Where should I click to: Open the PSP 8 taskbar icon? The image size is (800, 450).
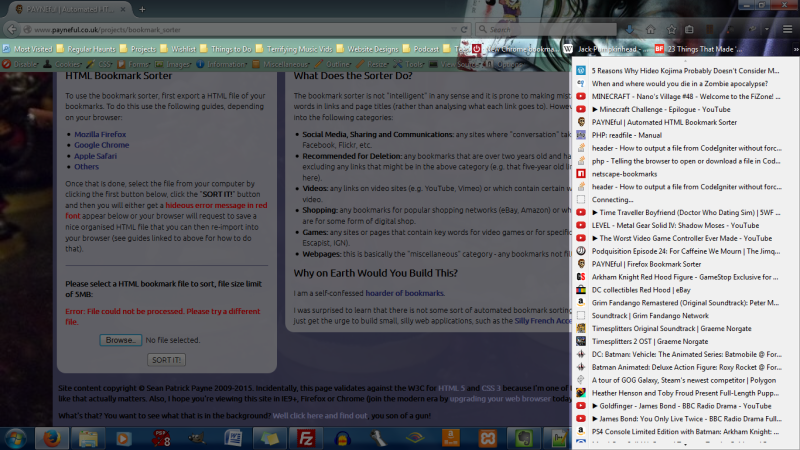pos(161,438)
